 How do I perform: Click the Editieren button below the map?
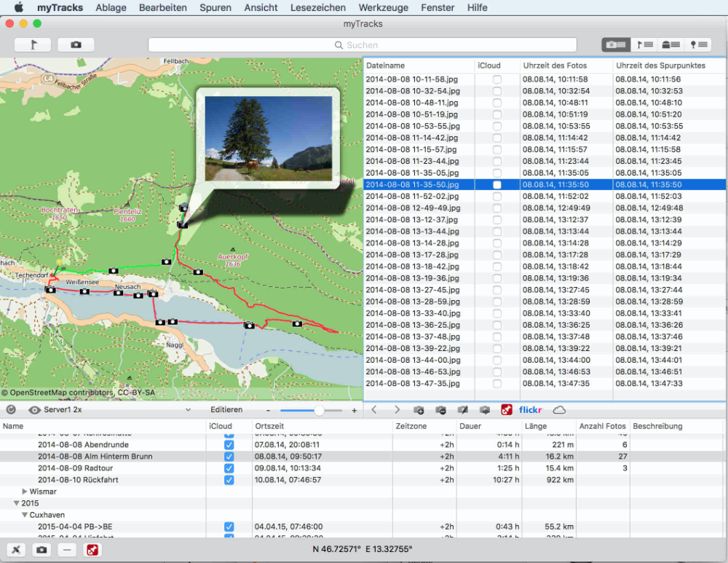[226, 410]
